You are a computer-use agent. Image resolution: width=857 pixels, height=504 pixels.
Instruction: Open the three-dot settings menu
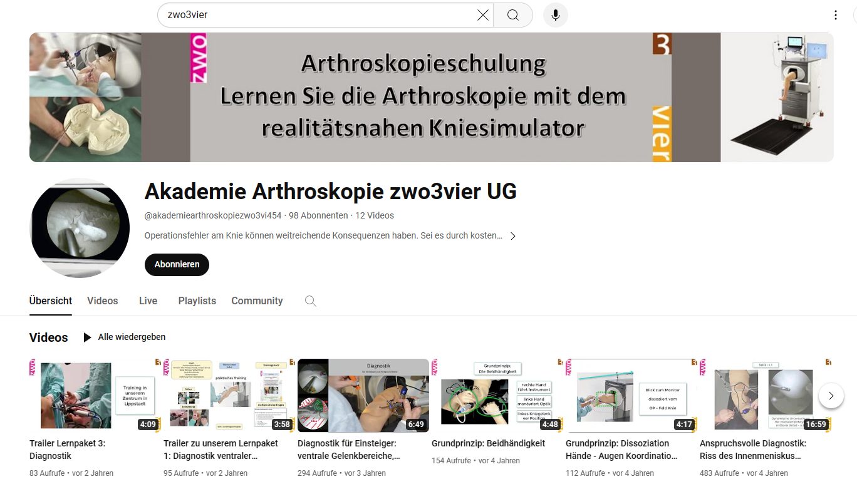pos(836,15)
